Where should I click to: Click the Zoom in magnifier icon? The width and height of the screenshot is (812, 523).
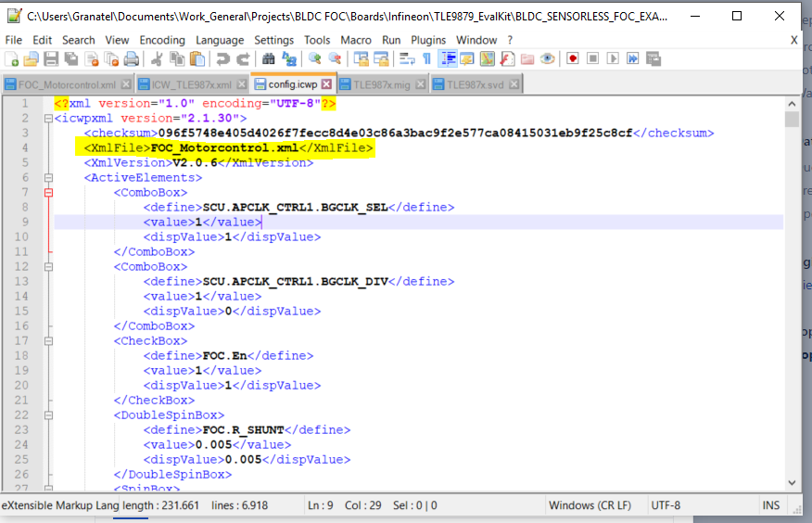[315, 58]
